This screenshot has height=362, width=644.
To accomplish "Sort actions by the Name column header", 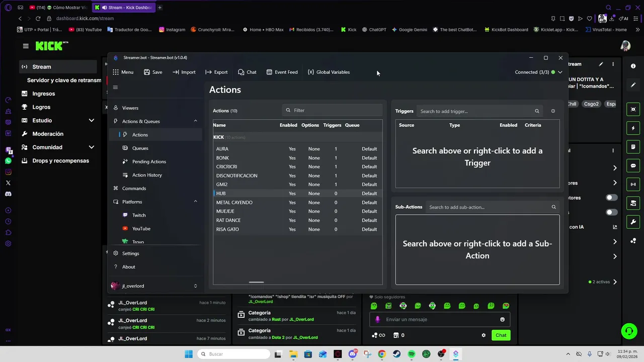I will tap(219, 125).
